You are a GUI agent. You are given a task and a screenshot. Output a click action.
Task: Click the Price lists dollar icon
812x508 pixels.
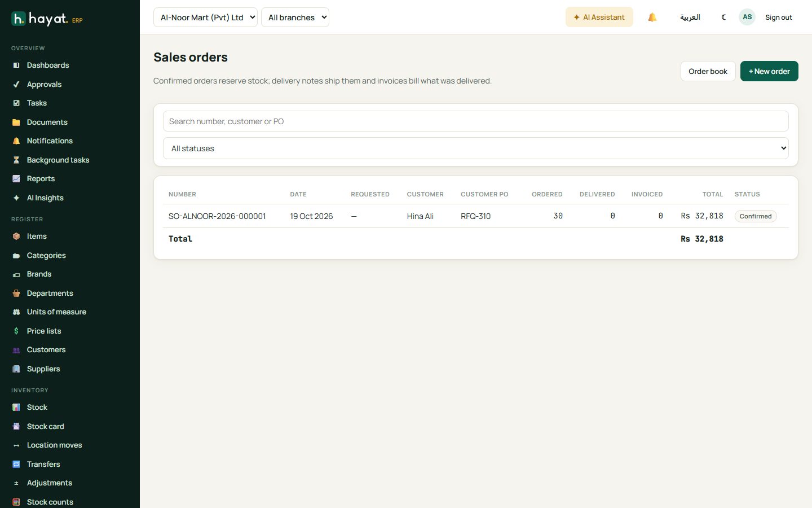pos(16,331)
